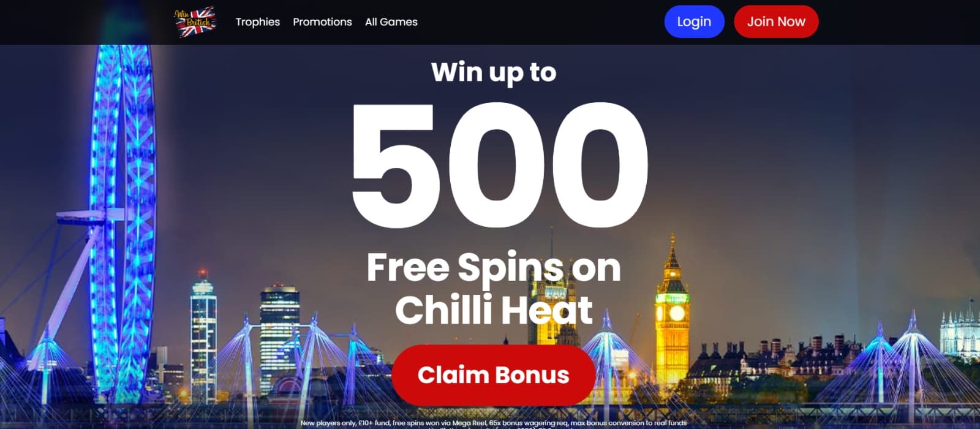Viewport: 980px width, 429px height.
Task: Browse All Games from the navigation
Action: (x=391, y=22)
